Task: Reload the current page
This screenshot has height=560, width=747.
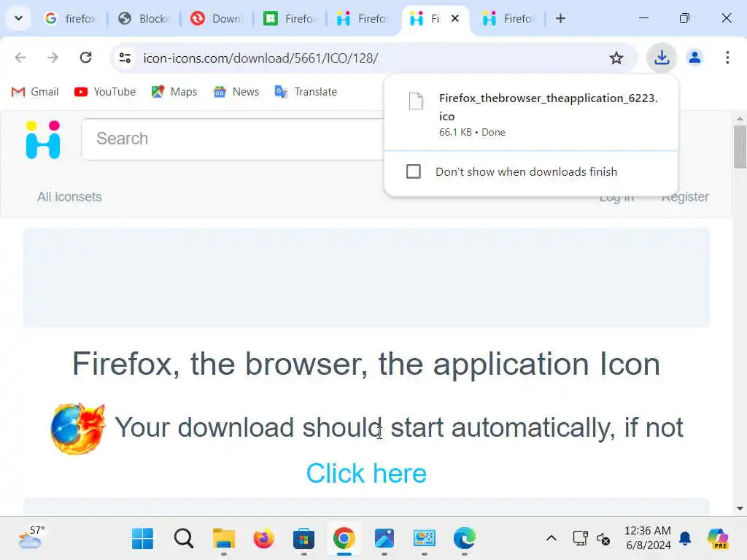Action: point(86,58)
